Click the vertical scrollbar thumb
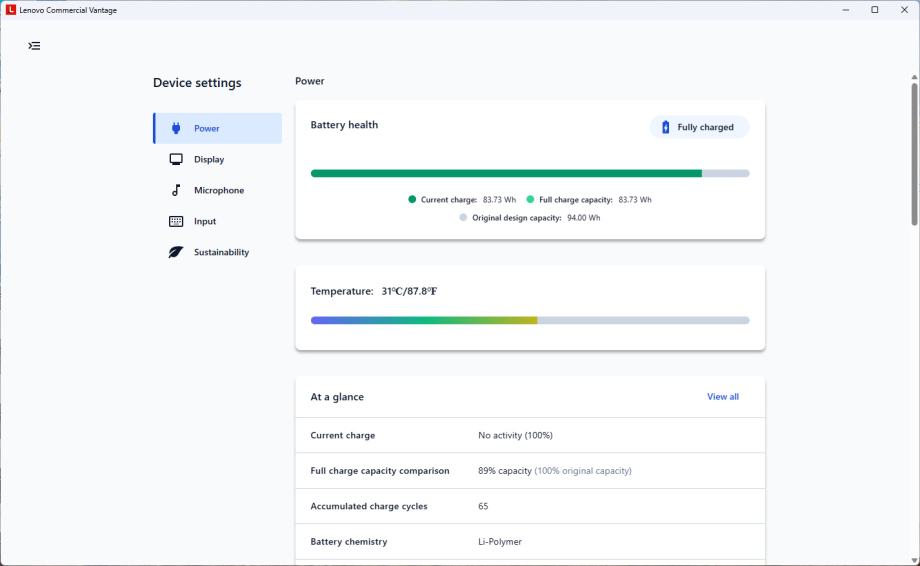920x566 pixels. tap(913, 155)
